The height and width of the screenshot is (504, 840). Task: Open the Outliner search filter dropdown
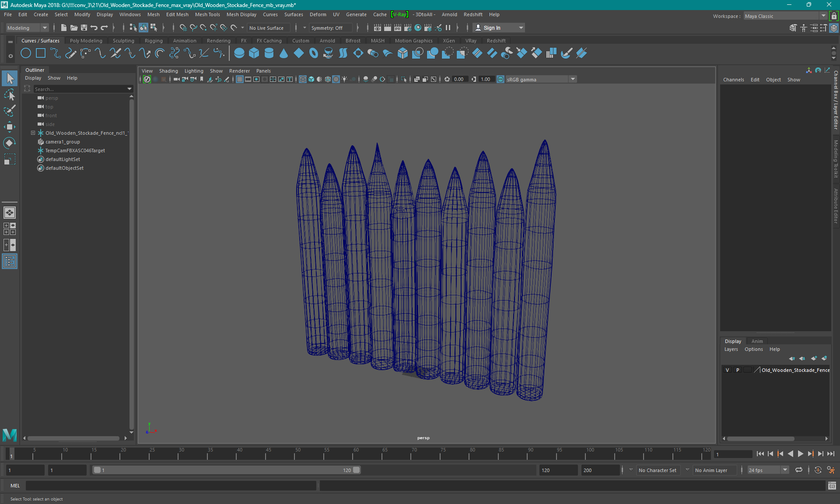pyautogui.click(x=129, y=89)
